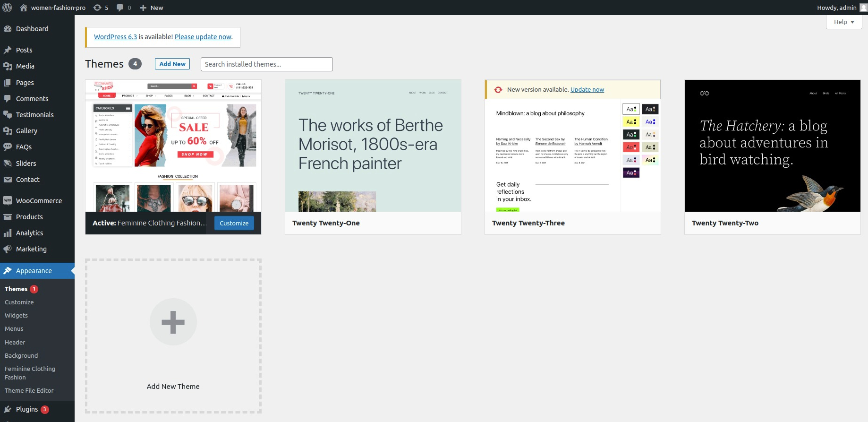Focus the Search installed themes field
868x422 pixels.
267,64
